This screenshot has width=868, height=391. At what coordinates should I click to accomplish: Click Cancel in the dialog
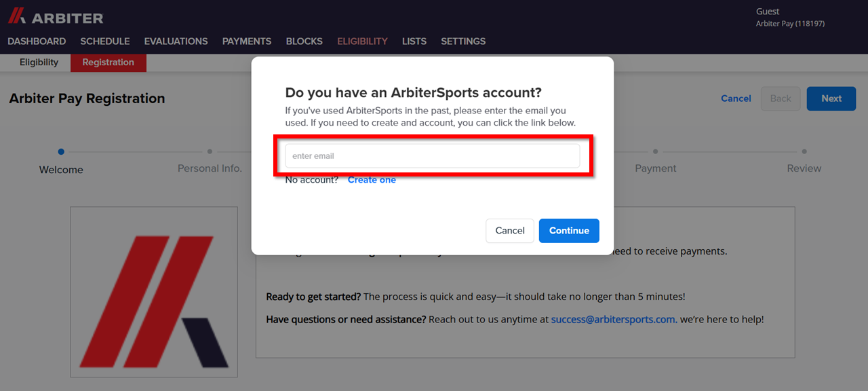(510, 231)
